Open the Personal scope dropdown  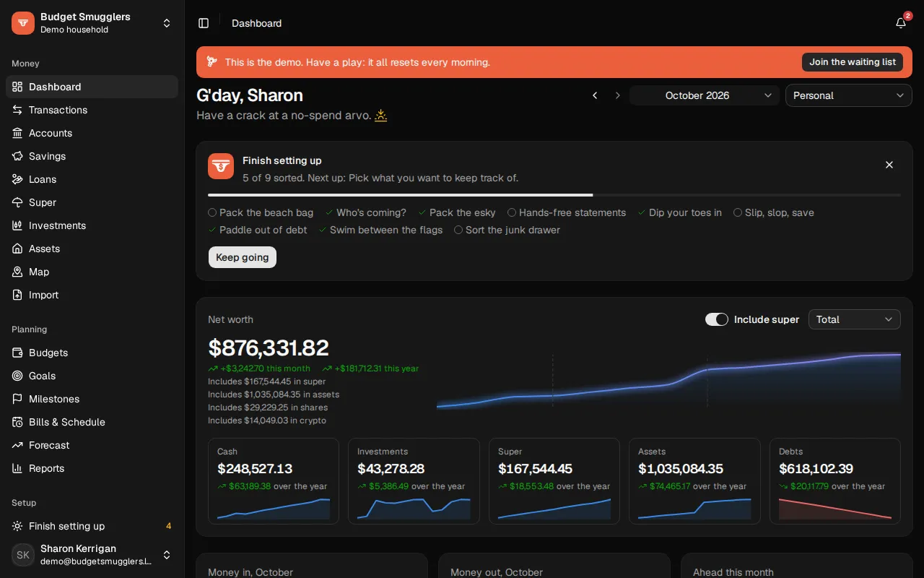click(848, 95)
